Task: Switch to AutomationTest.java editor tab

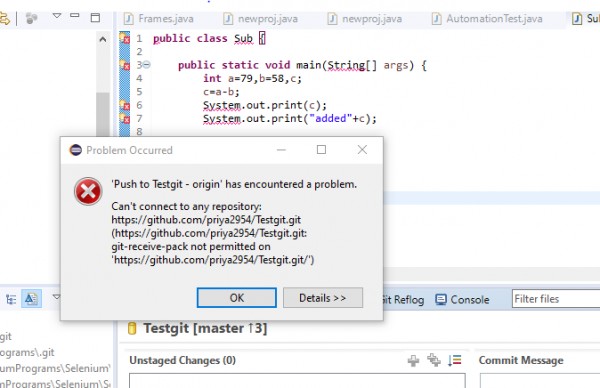Action: click(487, 19)
